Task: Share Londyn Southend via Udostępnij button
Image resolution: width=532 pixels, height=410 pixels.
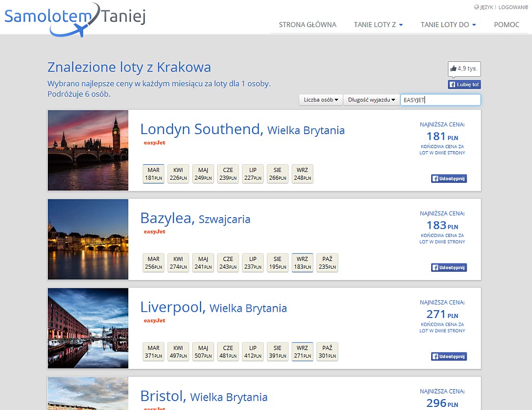Action: pyautogui.click(x=449, y=179)
